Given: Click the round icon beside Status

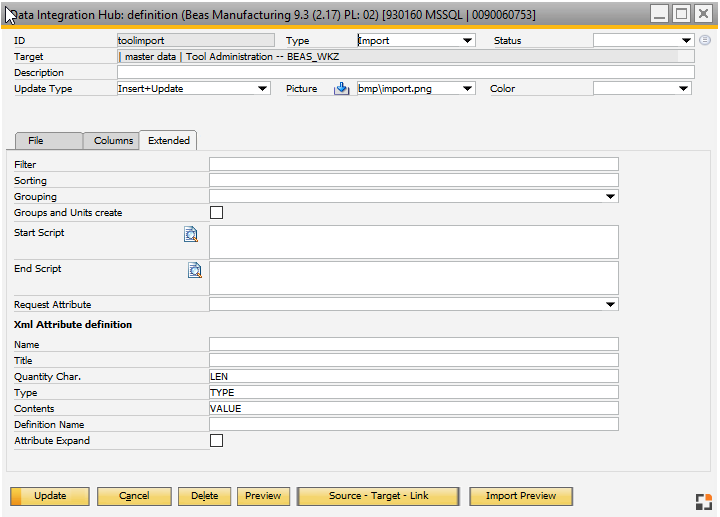Looking at the screenshot, I should tap(705, 40).
